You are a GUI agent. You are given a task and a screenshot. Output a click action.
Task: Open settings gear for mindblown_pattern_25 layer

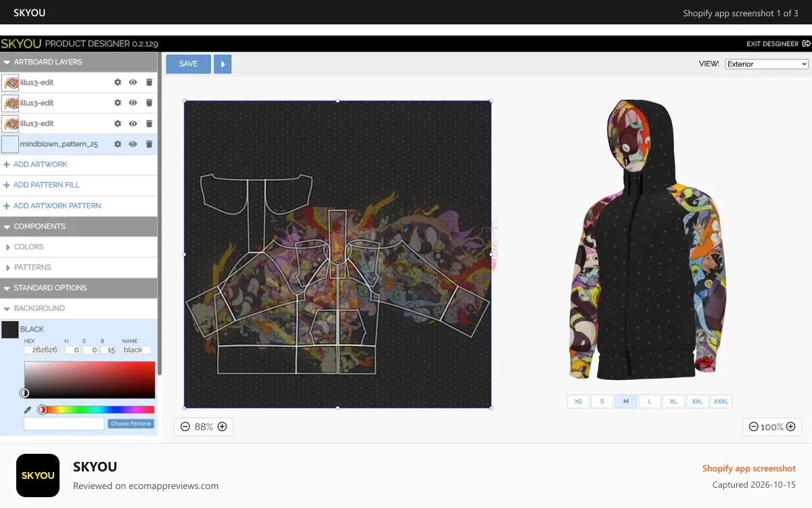click(x=118, y=144)
